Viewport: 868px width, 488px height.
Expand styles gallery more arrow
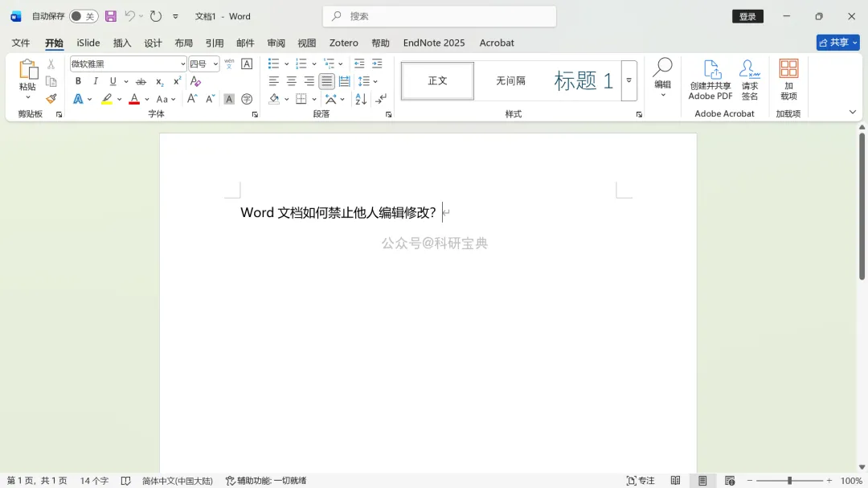[628, 80]
